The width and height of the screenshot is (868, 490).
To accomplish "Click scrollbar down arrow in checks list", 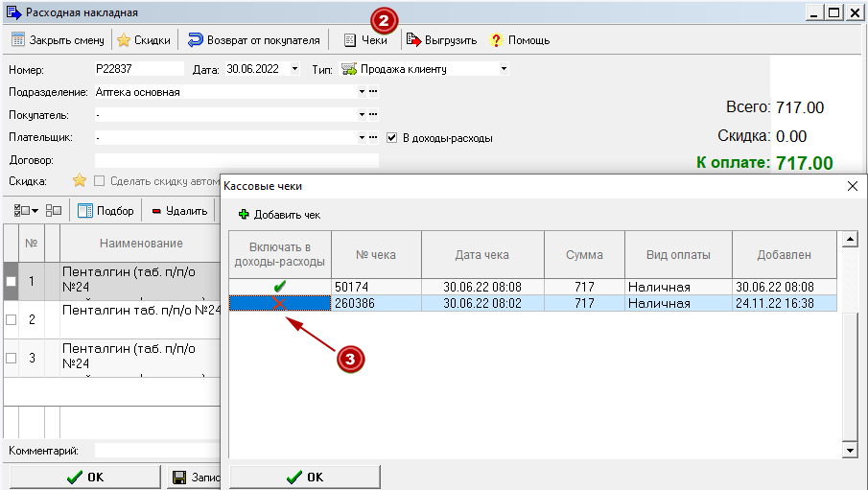I will click(850, 450).
